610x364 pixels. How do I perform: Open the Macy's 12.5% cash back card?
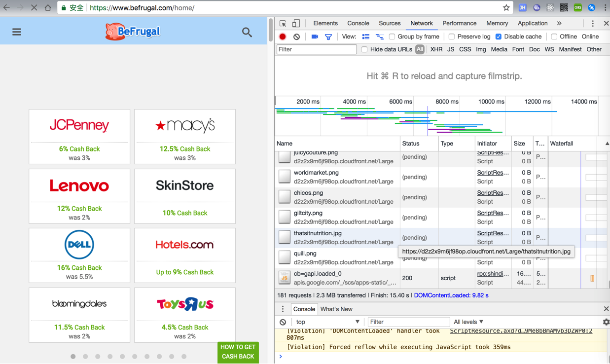point(185,137)
